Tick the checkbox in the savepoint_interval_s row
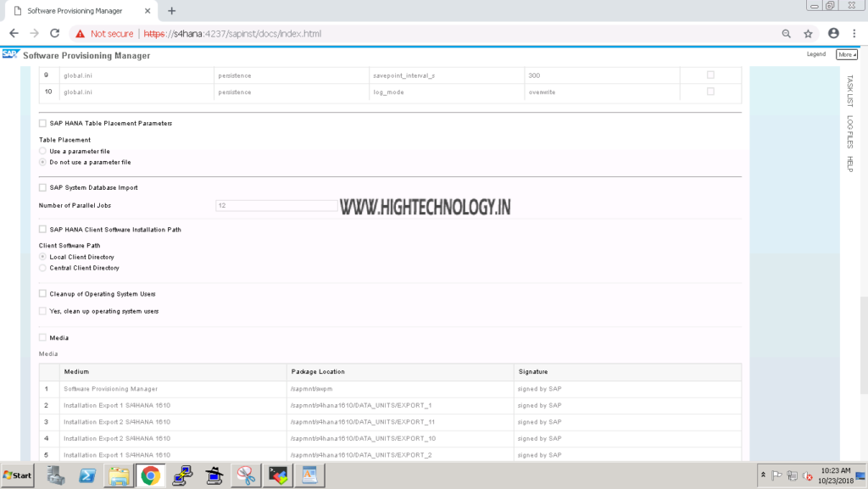Image resolution: width=868 pixels, height=489 pixels. pyautogui.click(x=710, y=75)
